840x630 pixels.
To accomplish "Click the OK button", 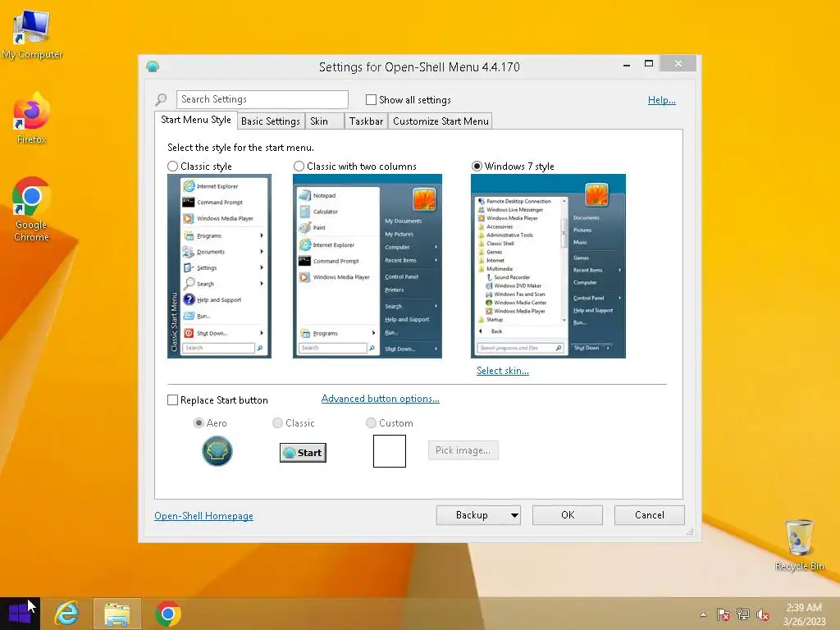I will click(x=568, y=515).
